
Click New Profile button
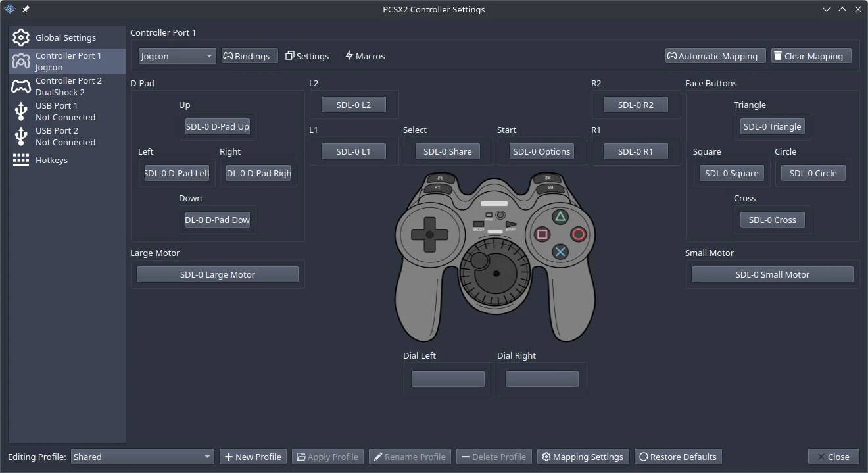click(253, 457)
